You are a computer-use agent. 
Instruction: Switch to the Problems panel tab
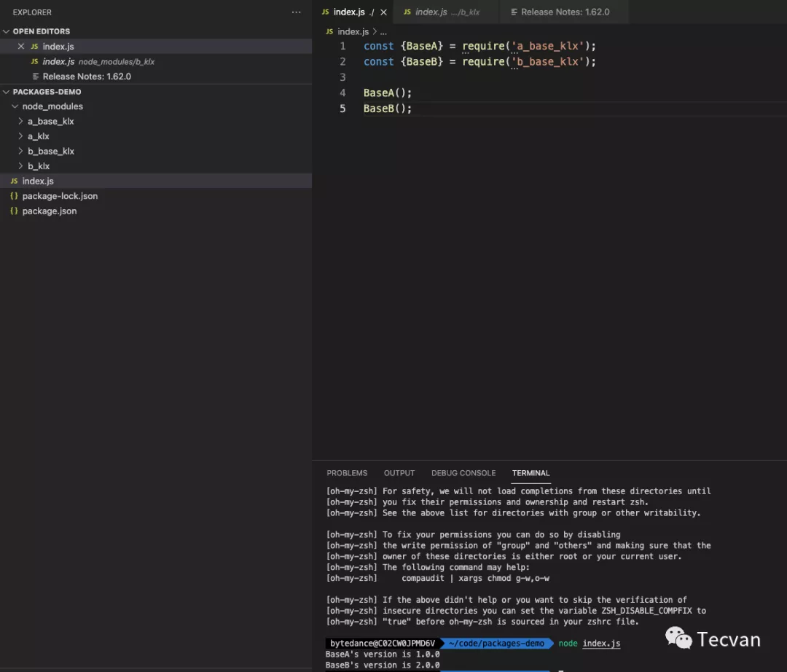point(347,473)
